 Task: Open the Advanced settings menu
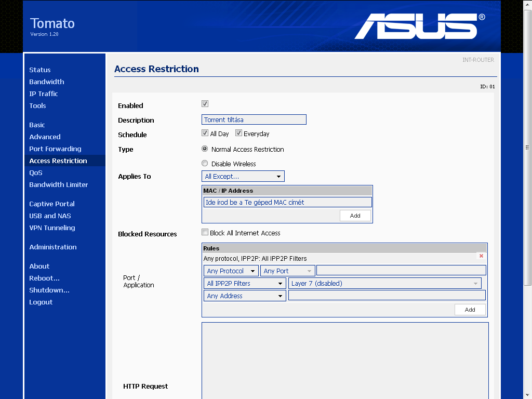click(x=45, y=137)
